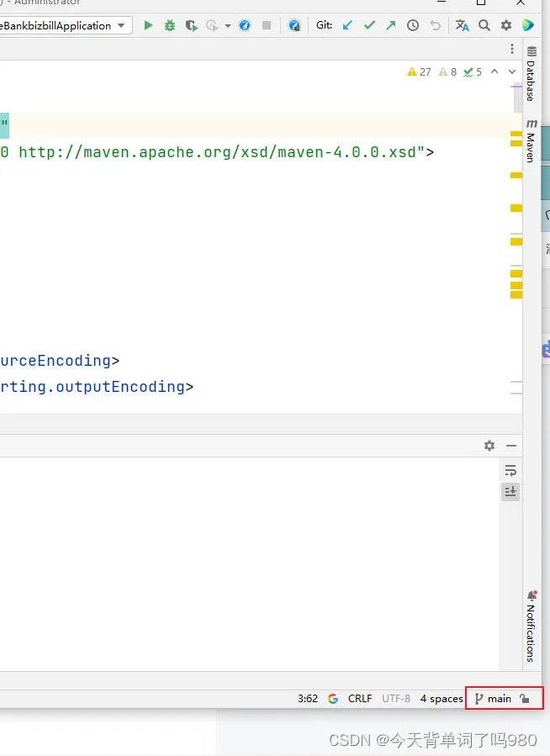Screen dimensions: 550x756
Task: Expand the profiler run options arrow
Action: click(x=228, y=25)
